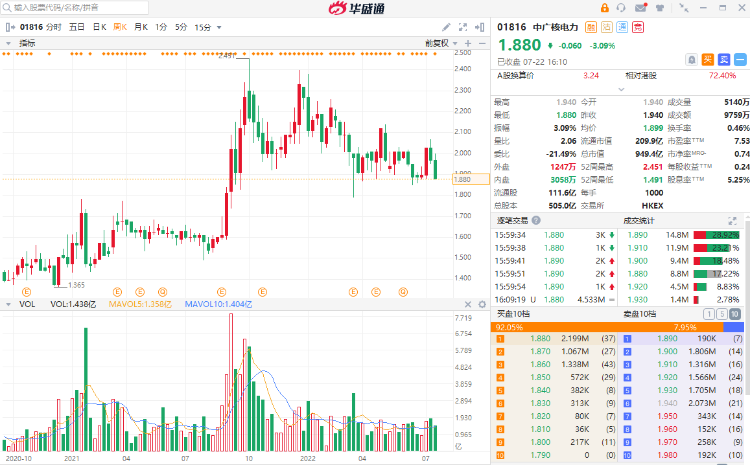Screen dimensions: 750x465
Task: Click the 指标 indicators label
Action: 27,43
